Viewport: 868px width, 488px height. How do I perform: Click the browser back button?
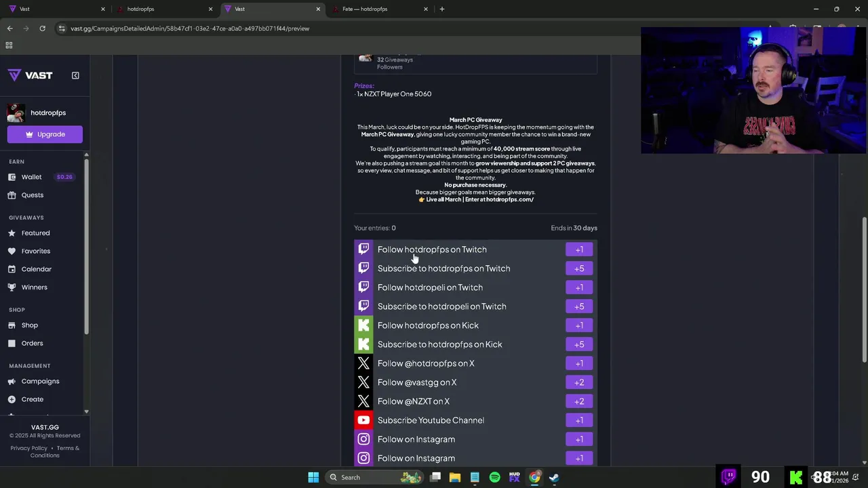pos(9,28)
